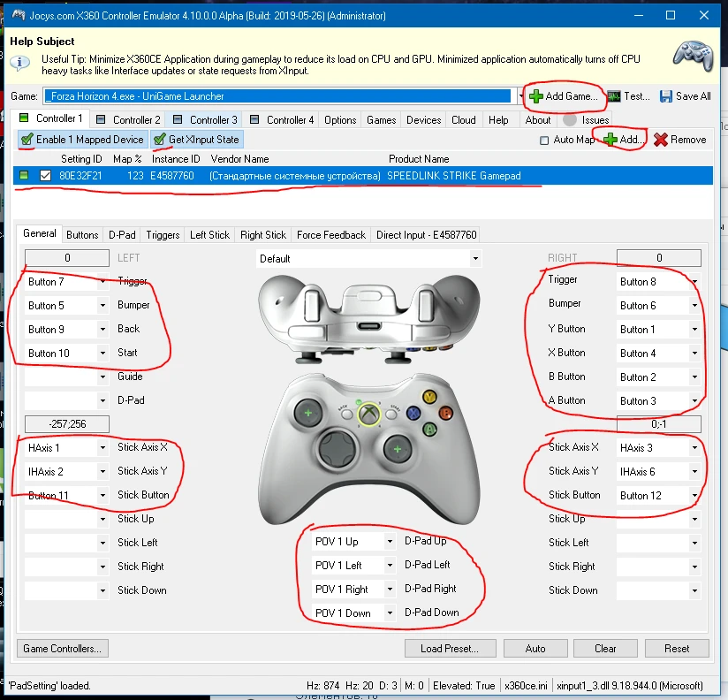Click the green plus Add device button
The width and height of the screenshot is (728, 700).
click(624, 140)
